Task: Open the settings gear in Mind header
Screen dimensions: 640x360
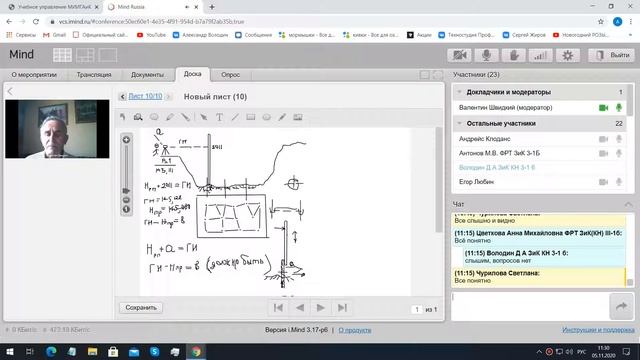Action: coord(567,55)
